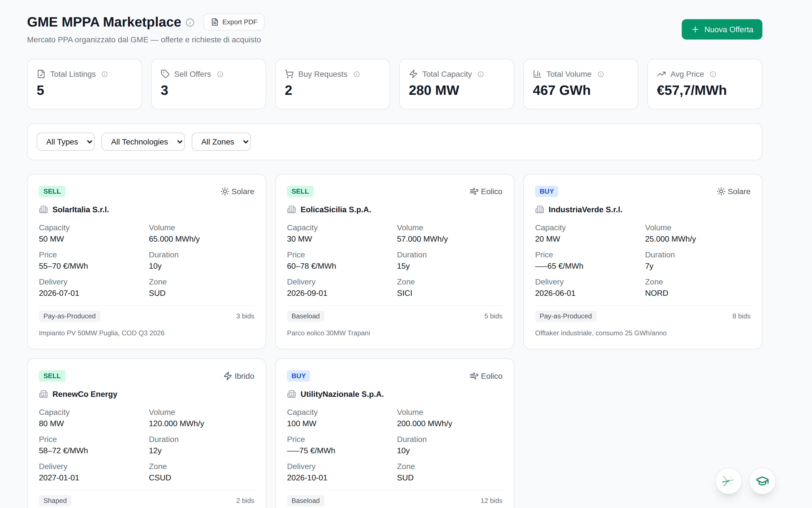
Task: Click the RenewCo Energy company name
Action: pyautogui.click(x=85, y=394)
